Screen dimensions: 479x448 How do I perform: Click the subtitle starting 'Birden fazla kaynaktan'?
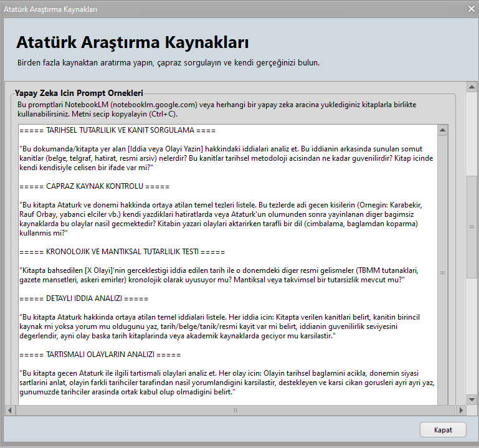168,63
